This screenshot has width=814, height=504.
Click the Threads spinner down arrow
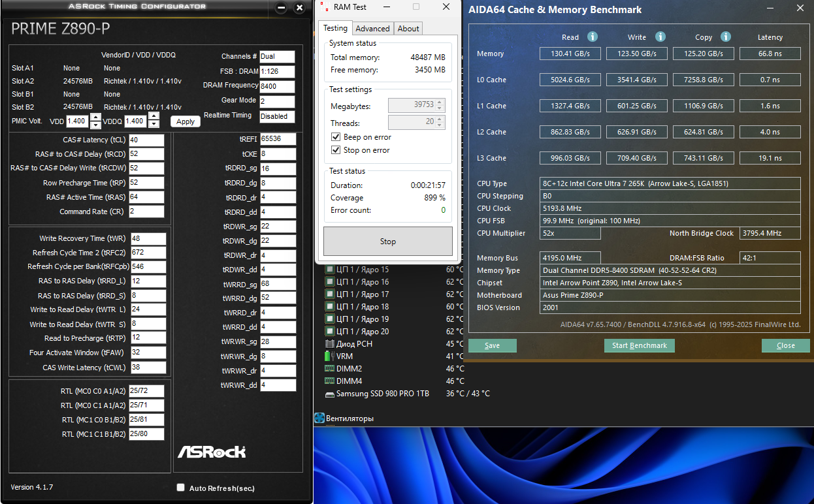click(440, 126)
